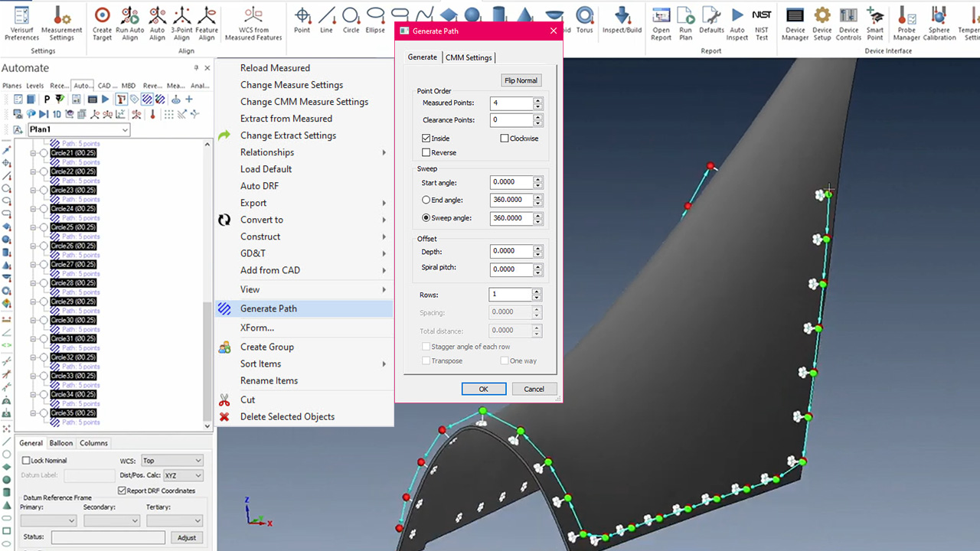Expand the Relationships submenu
The height and width of the screenshot is (551, 980).
[305, 152]
